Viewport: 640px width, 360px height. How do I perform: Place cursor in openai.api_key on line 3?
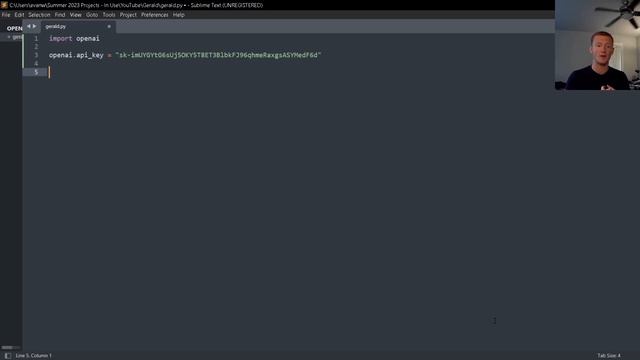(76, 55)
